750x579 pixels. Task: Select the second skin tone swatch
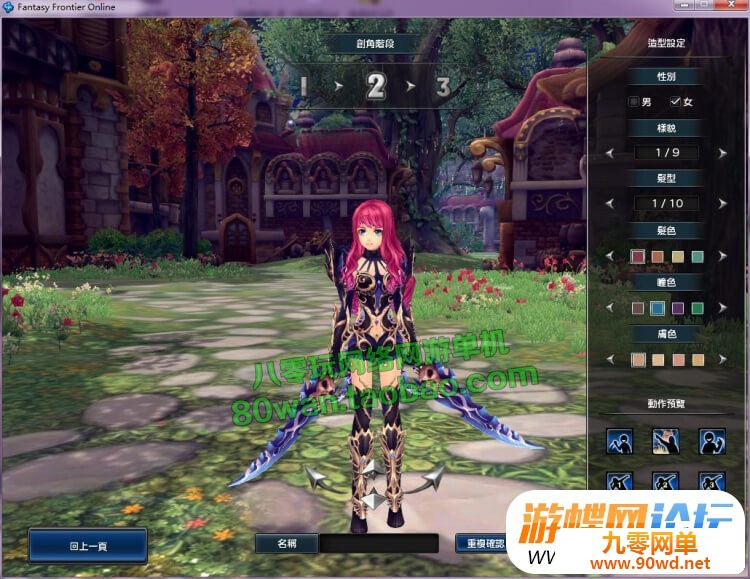658,359
